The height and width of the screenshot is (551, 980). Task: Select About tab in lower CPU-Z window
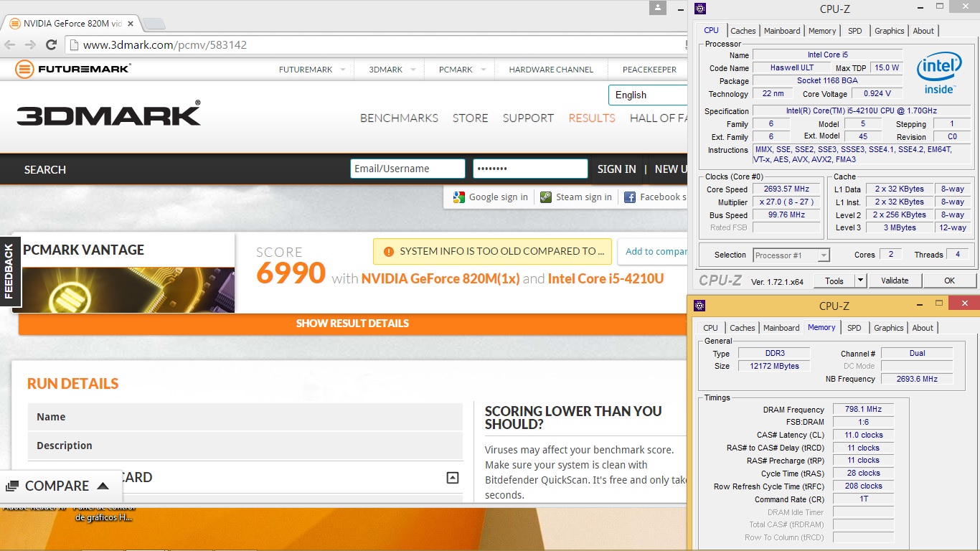tap(923, 328)
